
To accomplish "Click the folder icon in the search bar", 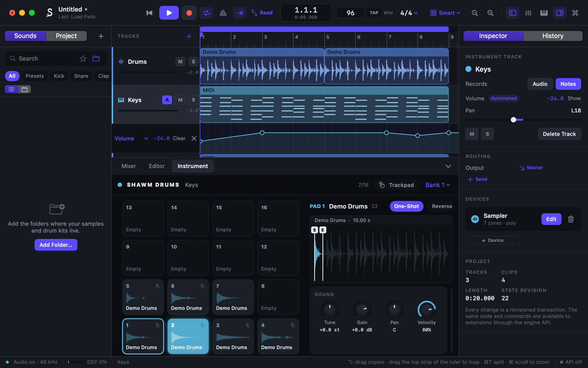I will [96, 58].
